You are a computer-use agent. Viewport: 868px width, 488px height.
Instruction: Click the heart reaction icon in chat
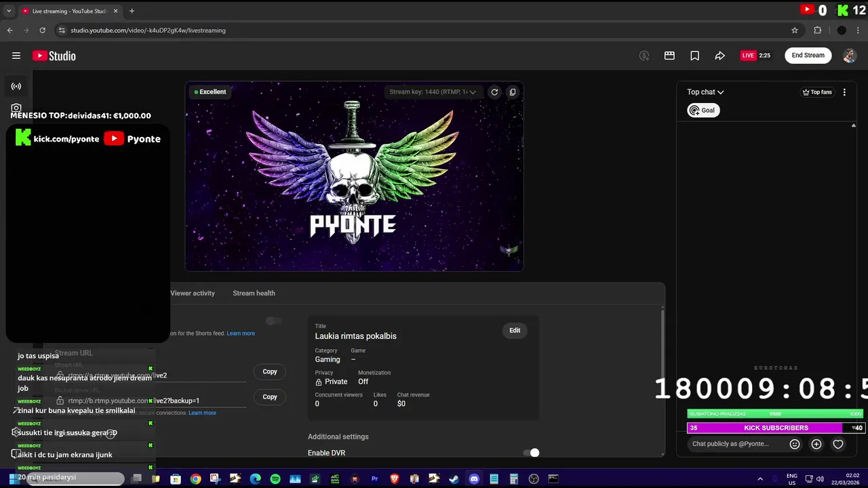838,444
